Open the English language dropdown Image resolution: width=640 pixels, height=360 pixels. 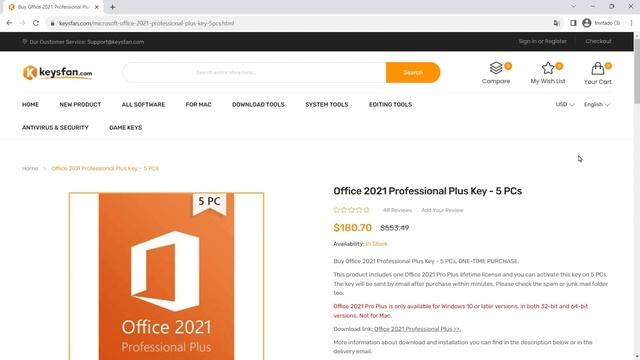tap(597, 104)
